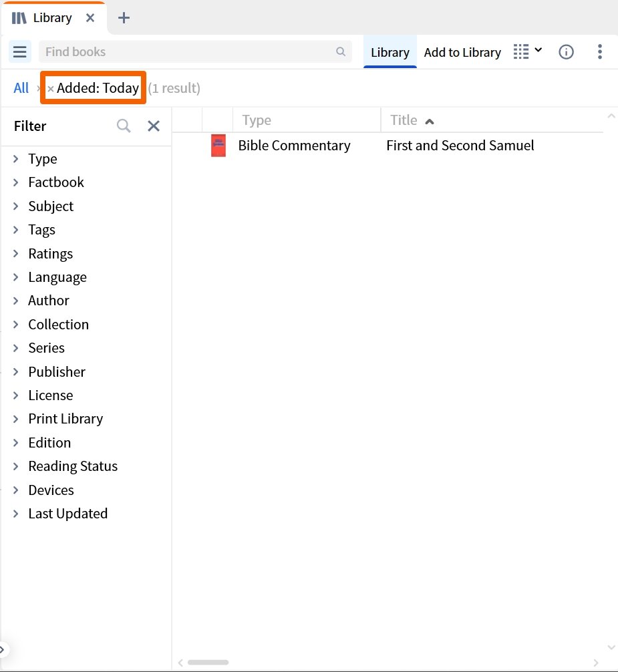Open a new tab with the plus button

click(x=123, y=17)
